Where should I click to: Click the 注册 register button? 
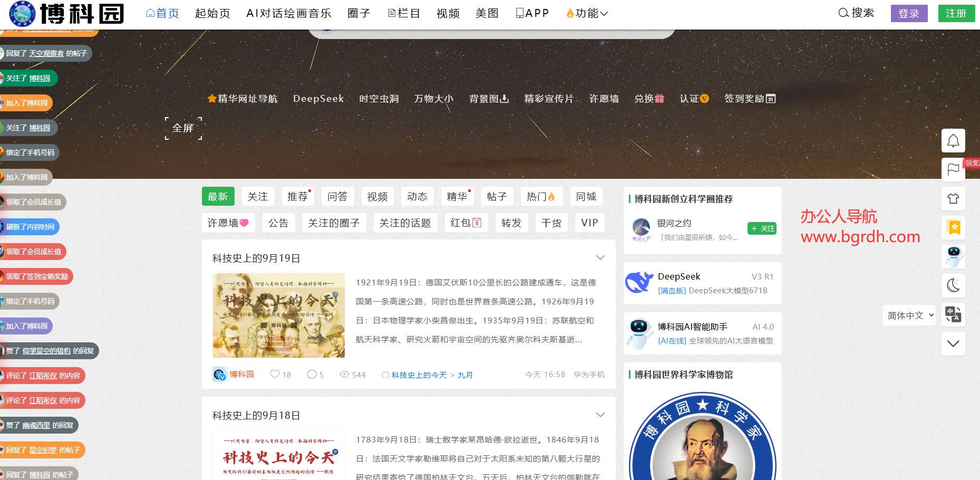point(956,13)
